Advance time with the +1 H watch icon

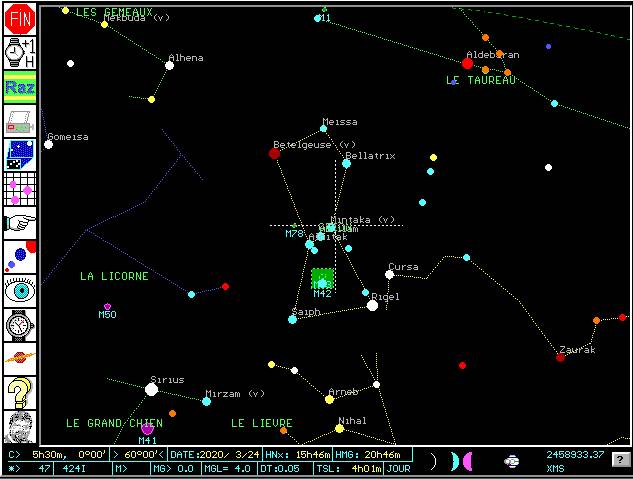click(x=20, y=53)
